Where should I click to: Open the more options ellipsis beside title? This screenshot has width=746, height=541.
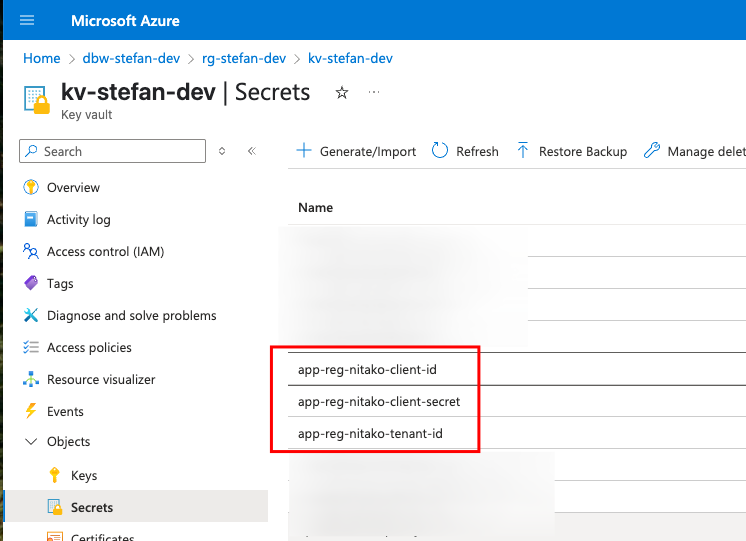pyautogui.click(x=375, y=93)
